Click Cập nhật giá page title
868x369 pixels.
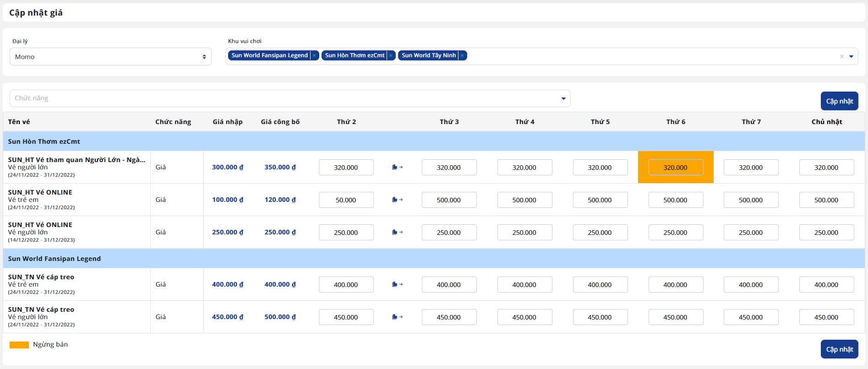click(x=36, y=13)
